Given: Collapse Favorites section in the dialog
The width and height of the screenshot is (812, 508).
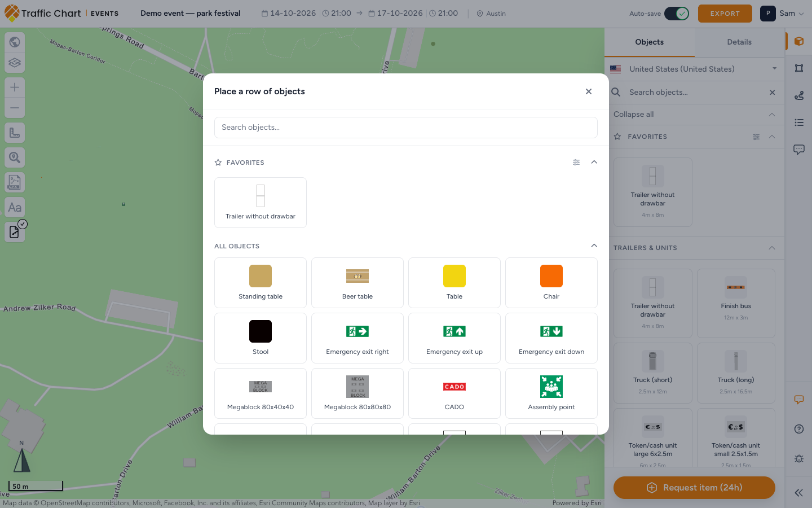Looking at the screenshot, I should 594,162.
